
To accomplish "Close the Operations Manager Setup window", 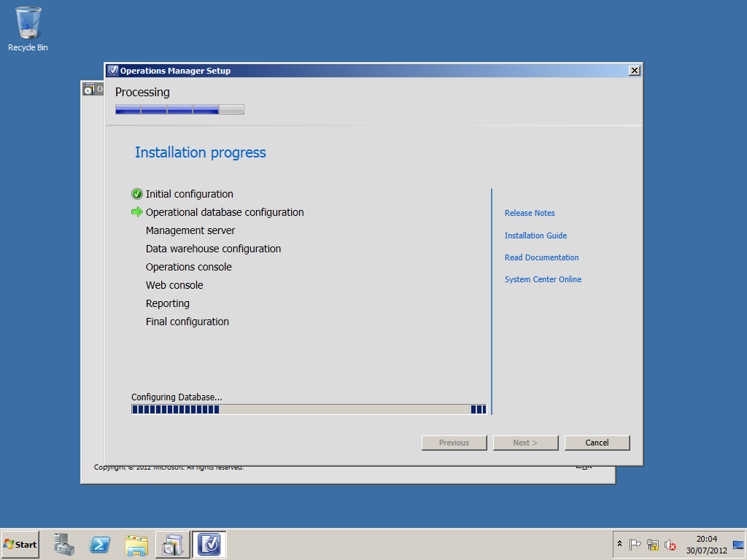I will [x=635, y=71].
